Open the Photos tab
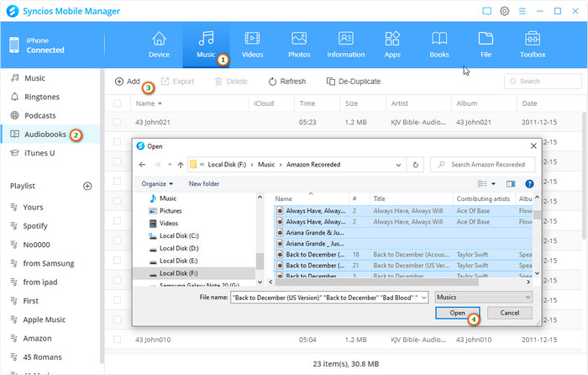The height and width of the screenshot is (375, 588). click(x=299, y=45)
